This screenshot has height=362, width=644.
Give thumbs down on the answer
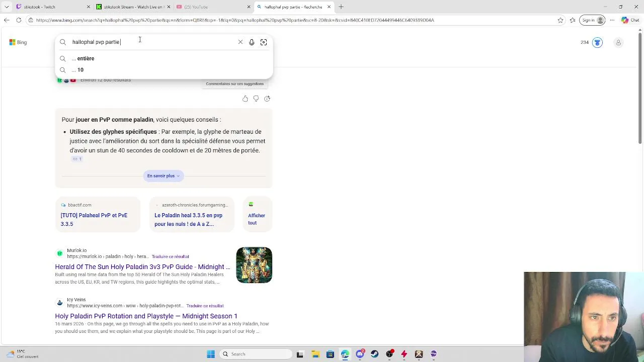coord(256,99)
